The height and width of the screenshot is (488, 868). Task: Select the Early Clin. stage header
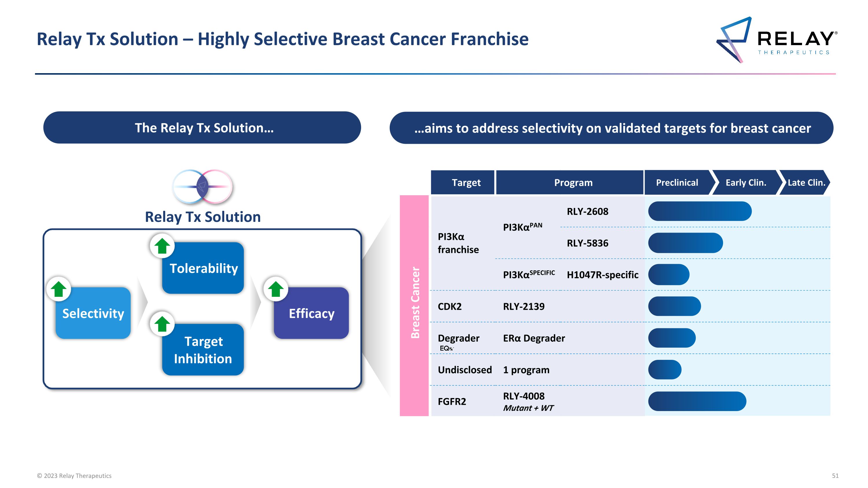point(746,183)
